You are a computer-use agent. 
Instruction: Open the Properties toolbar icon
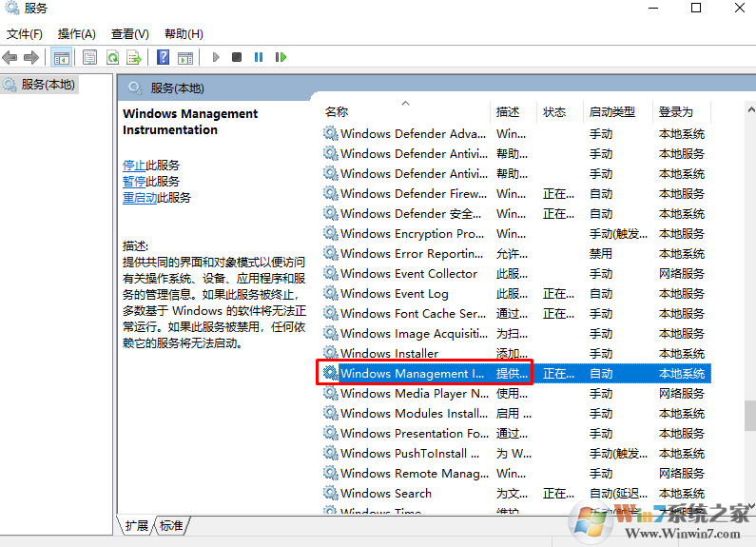[89, 57]
